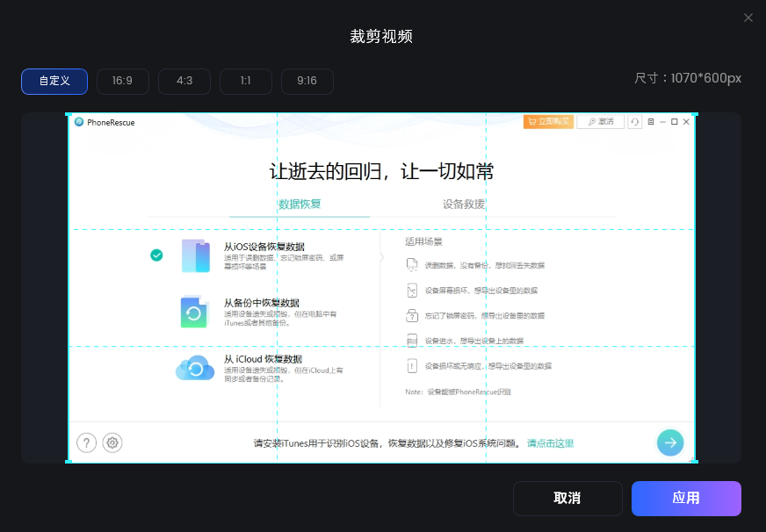Click the 应用 button
The image size is (766, 532).
pos(686,499)
